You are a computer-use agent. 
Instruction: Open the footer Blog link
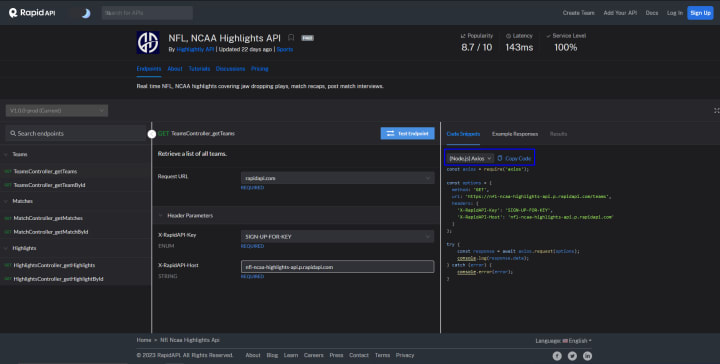pos(272,355)
